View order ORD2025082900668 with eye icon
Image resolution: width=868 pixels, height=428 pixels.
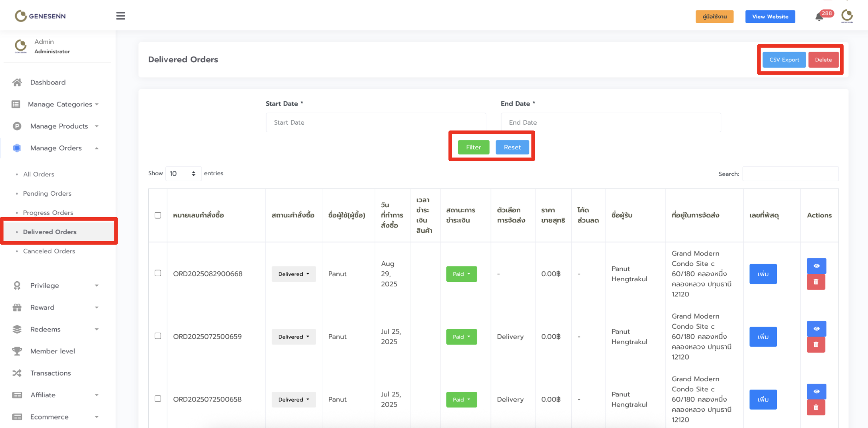click(816, 266)
